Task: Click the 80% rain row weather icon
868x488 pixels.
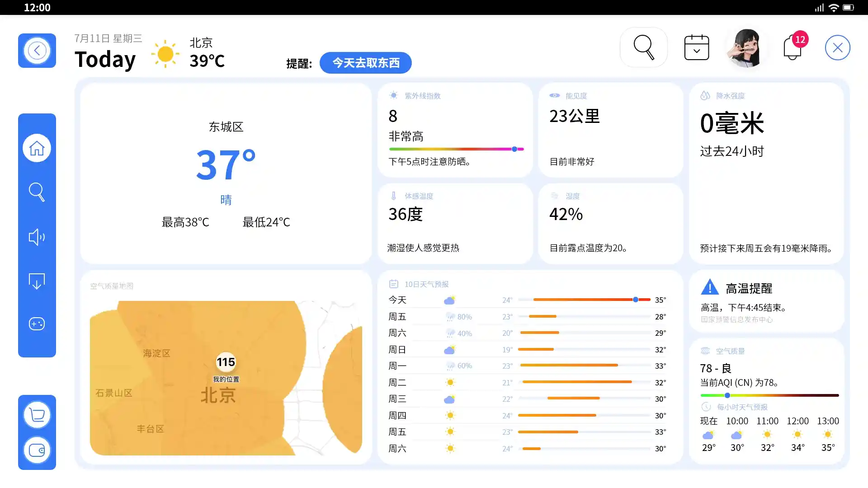Action: [450, 317]
